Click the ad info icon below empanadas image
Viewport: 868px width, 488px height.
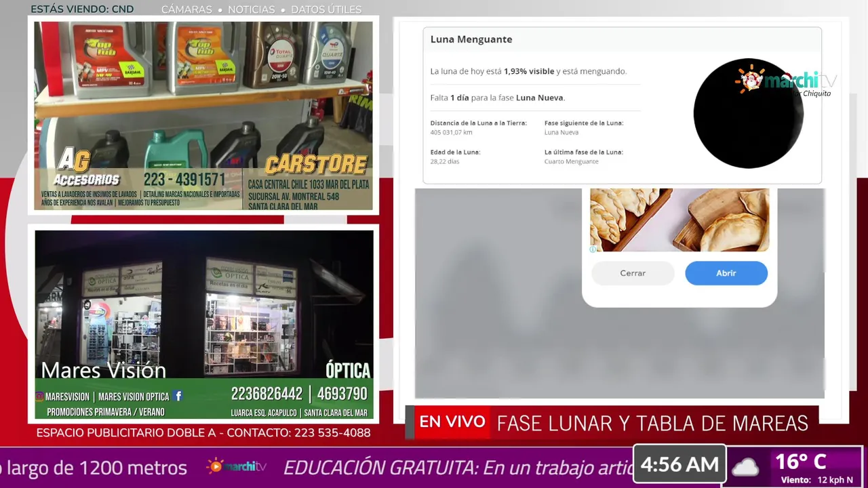pyautogui.click(x=593, y=249)
